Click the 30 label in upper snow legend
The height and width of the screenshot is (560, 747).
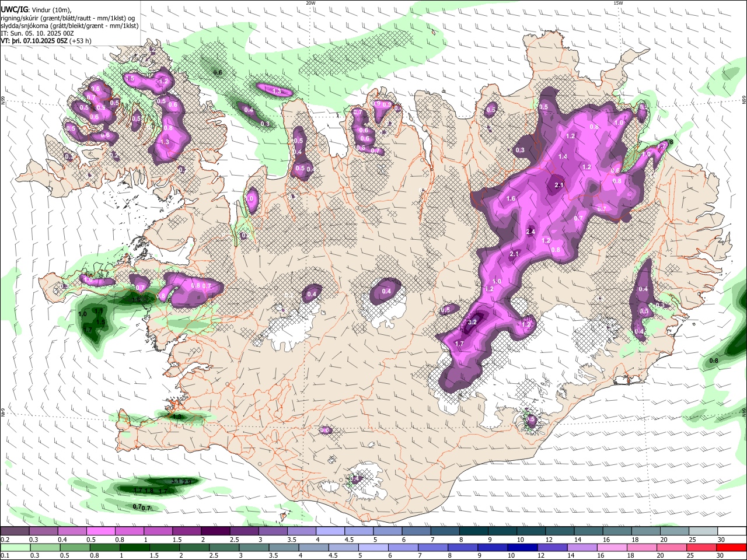721,540
